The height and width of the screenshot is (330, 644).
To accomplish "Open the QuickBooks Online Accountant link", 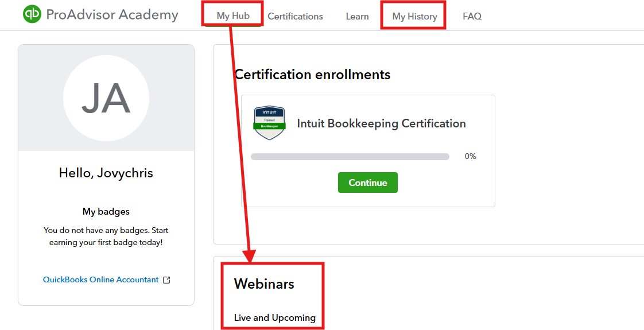I will pos(100,279).
